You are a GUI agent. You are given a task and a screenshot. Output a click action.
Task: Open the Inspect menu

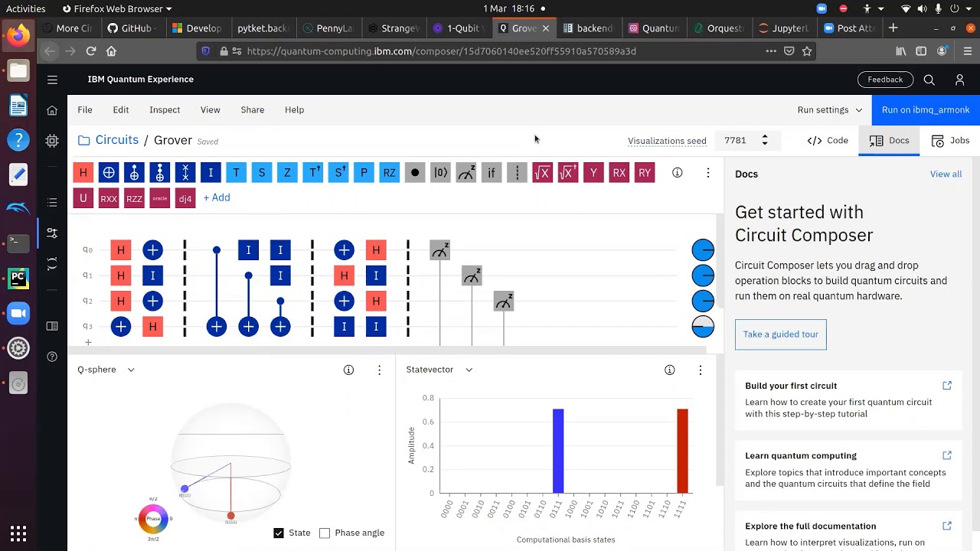click(x=165, y=110)
